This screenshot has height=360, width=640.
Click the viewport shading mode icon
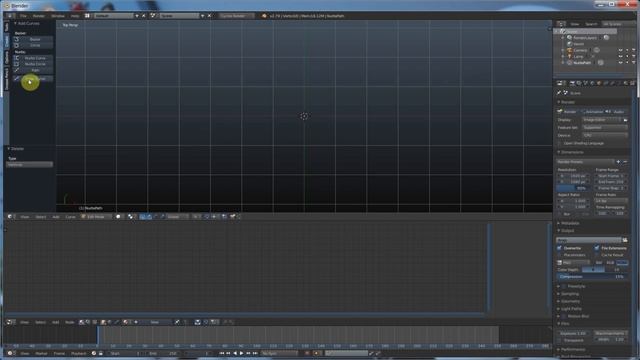coord(118,217)
